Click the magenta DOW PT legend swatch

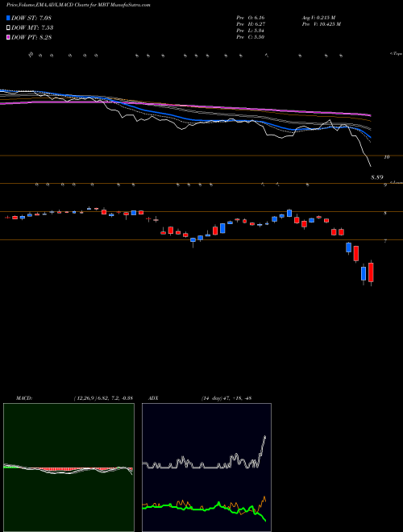tap(8, 37)
